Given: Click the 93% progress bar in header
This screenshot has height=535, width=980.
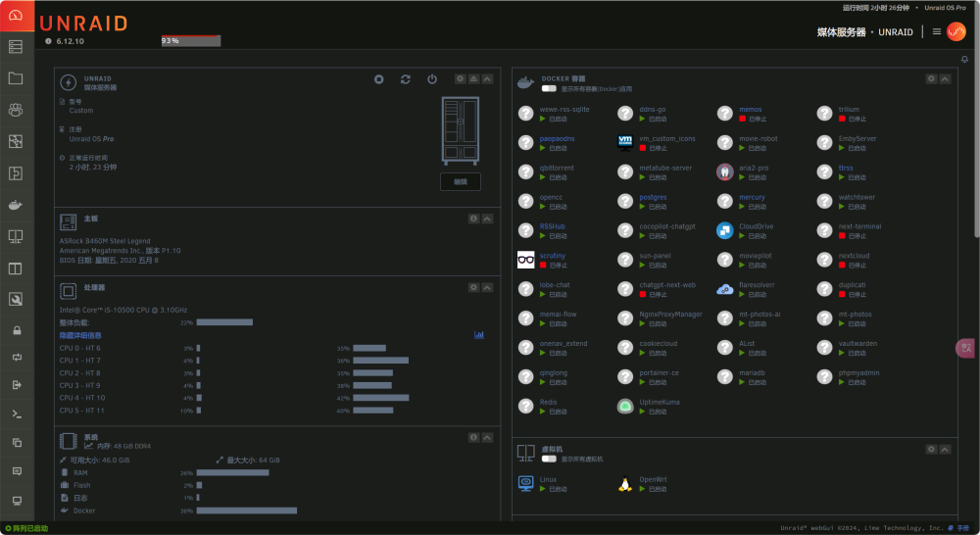Looking at the screenshot, I should click(x=191, y=40).
